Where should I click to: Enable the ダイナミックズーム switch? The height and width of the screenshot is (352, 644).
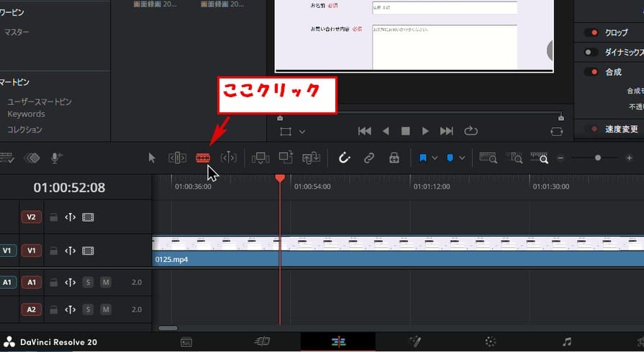pyautogui.click(x=591, y=53)
